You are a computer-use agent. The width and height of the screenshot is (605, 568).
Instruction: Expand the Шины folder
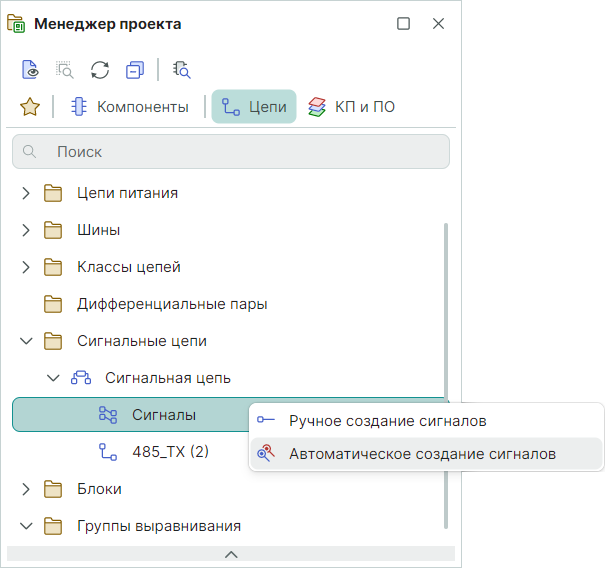pyautogui.click(x=27, y=230)
